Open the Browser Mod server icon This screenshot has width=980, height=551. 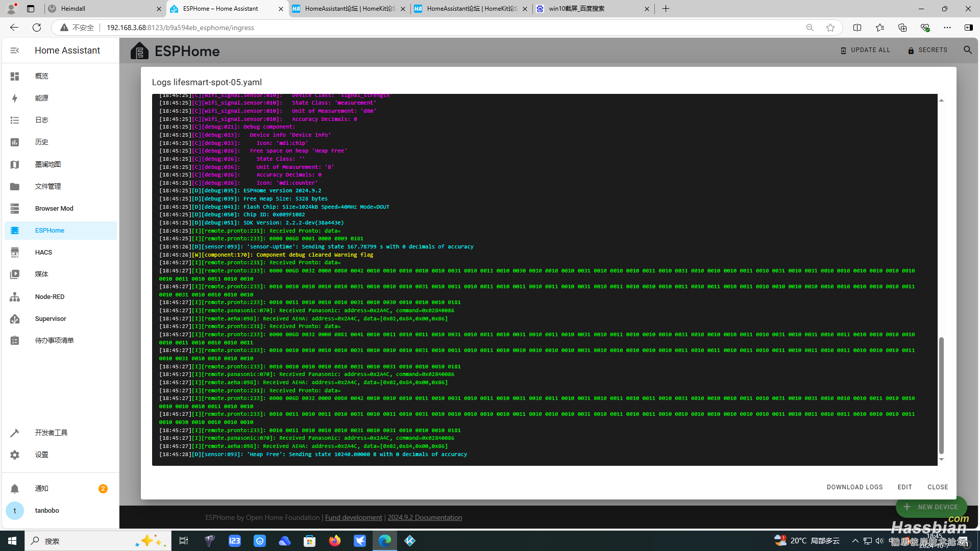(x=15, y=208)
